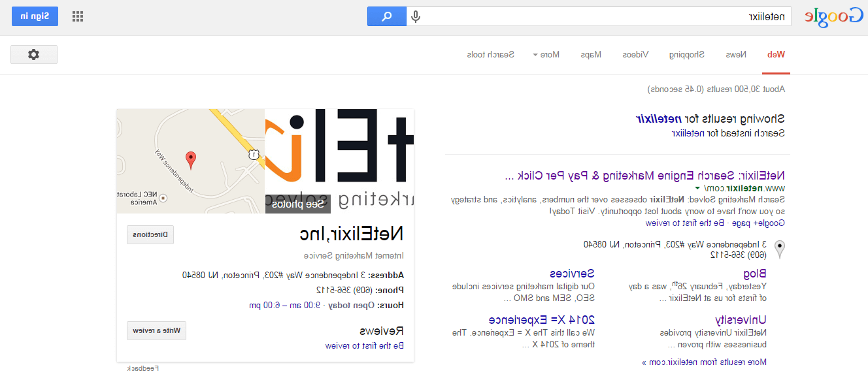Open the Maps tab
868x380 pixels.
(591, 55)
